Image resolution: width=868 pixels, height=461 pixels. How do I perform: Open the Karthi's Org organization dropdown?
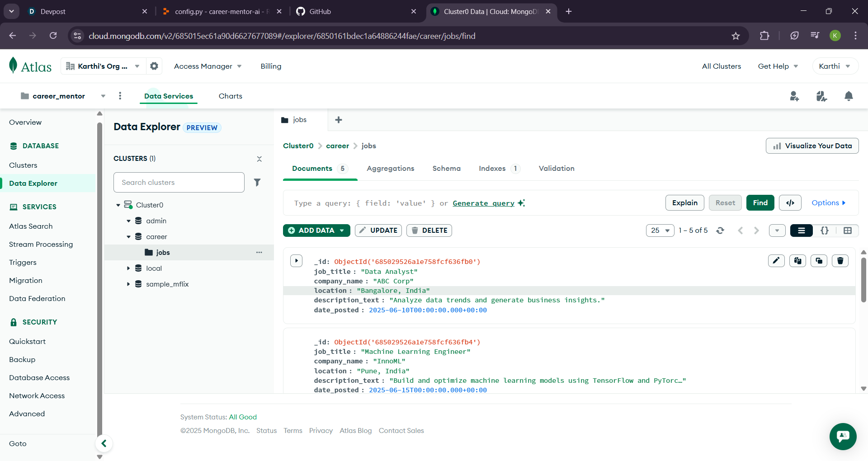[x=103, y=66]
